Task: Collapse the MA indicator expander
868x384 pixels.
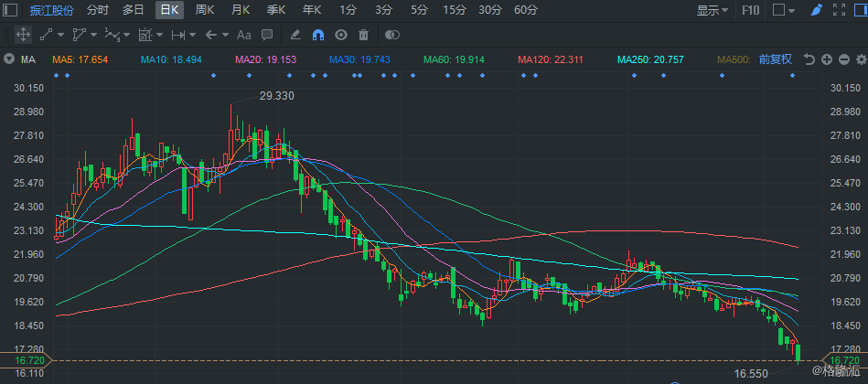Action: tap(9, 59)
